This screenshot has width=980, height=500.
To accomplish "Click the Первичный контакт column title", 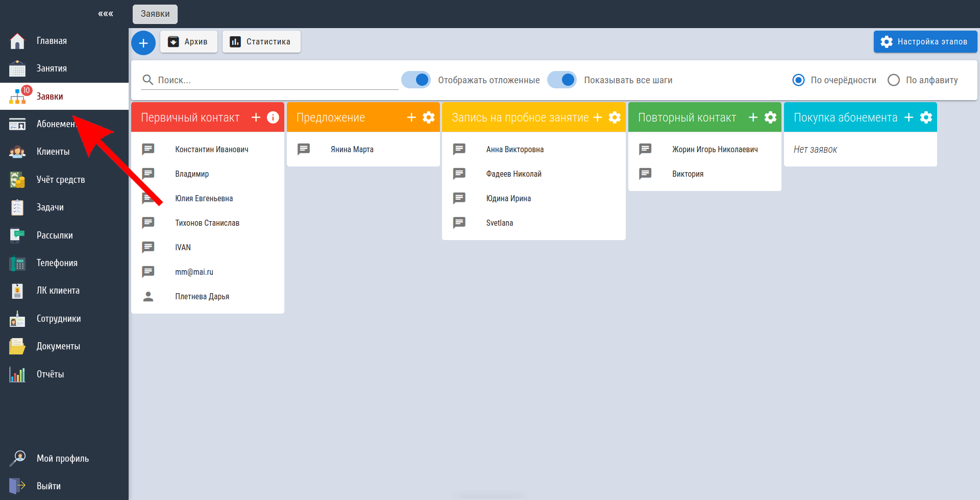I will click(x=190, y=117).
